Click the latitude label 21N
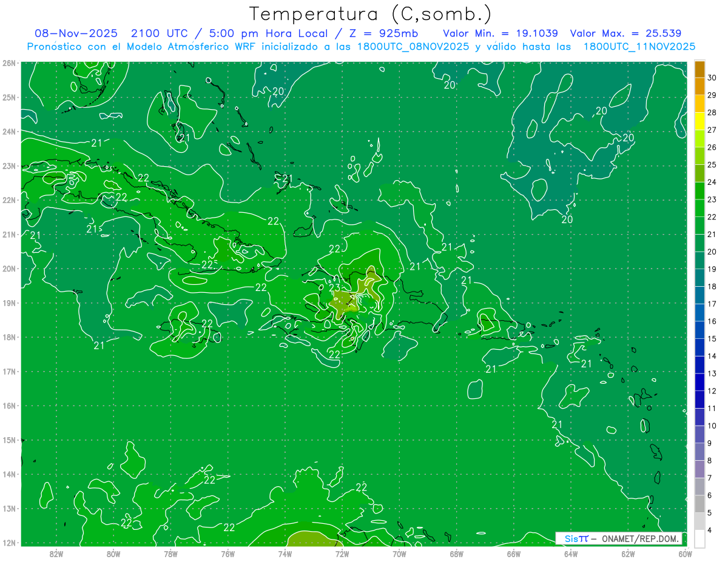This screenshot has width=728, height=562. [9, 234]
